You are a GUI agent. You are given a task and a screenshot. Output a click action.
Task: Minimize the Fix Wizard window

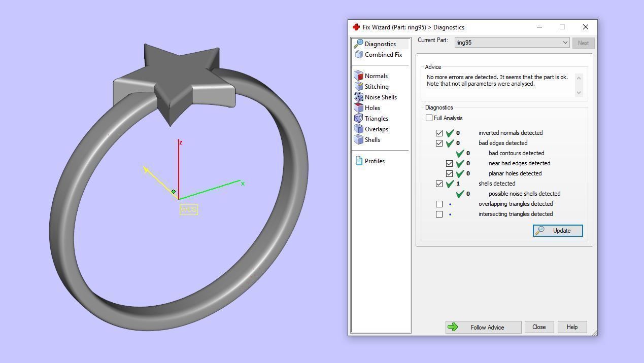[x=539, y=27]
